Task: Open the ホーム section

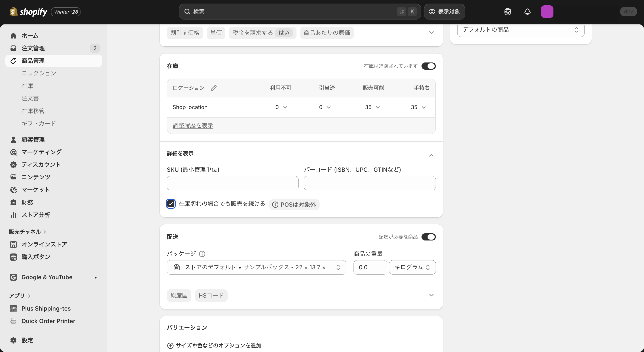Action: [30, 35]
